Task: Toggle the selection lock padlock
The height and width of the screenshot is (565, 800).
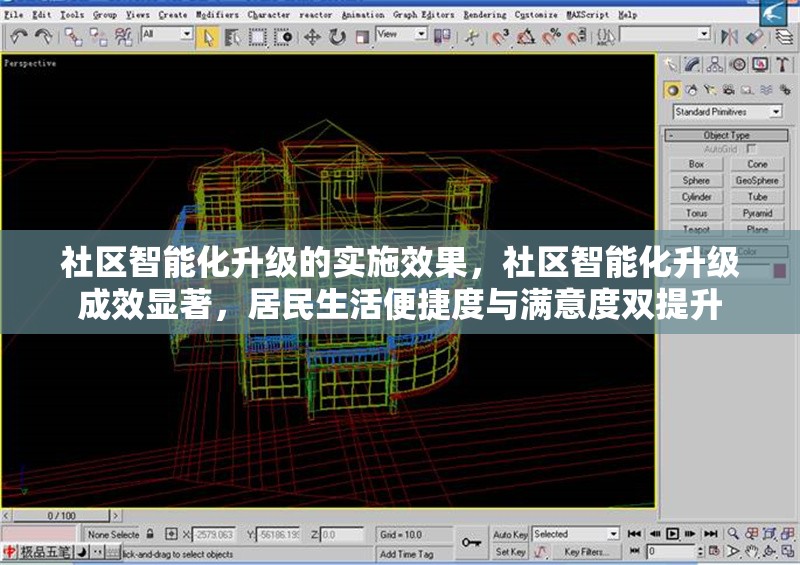Action: [150, 535]
